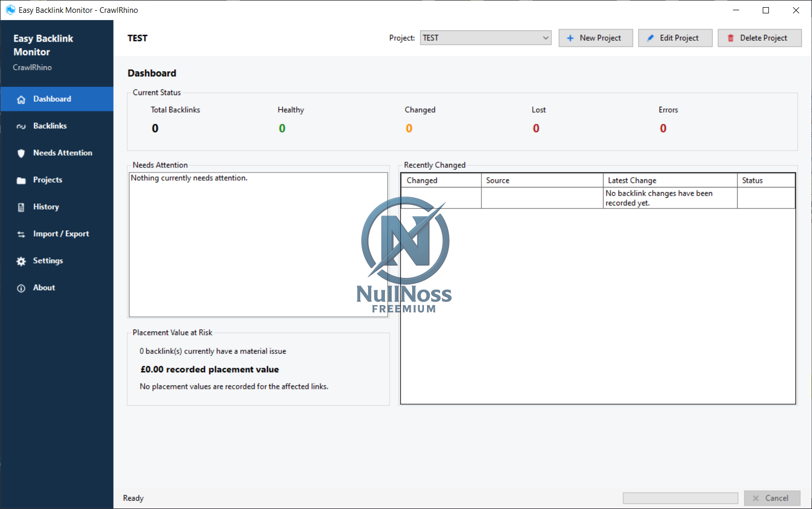Open the Projects page
Viewport: 812px width, 509px height.
(x=57, y=180)
